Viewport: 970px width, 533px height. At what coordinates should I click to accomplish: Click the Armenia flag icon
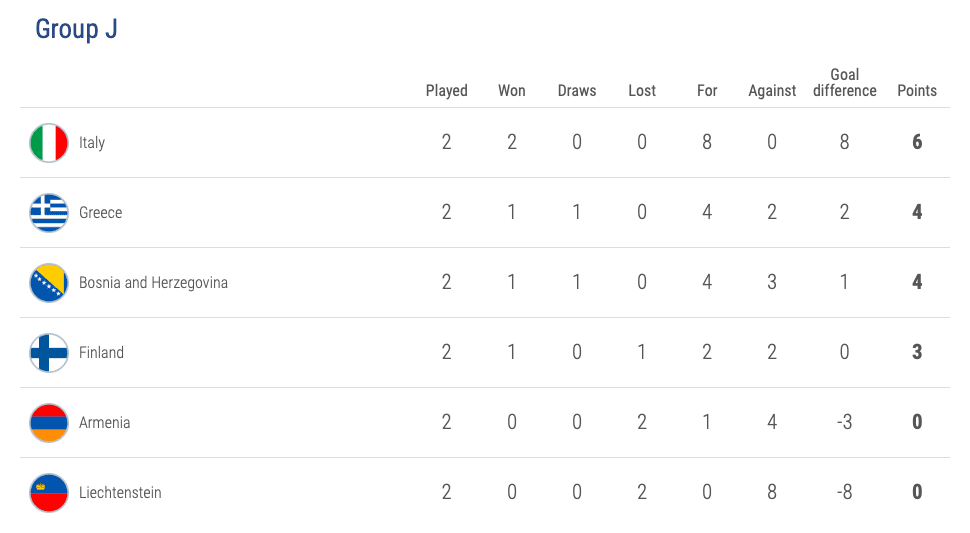click(49, 423)
